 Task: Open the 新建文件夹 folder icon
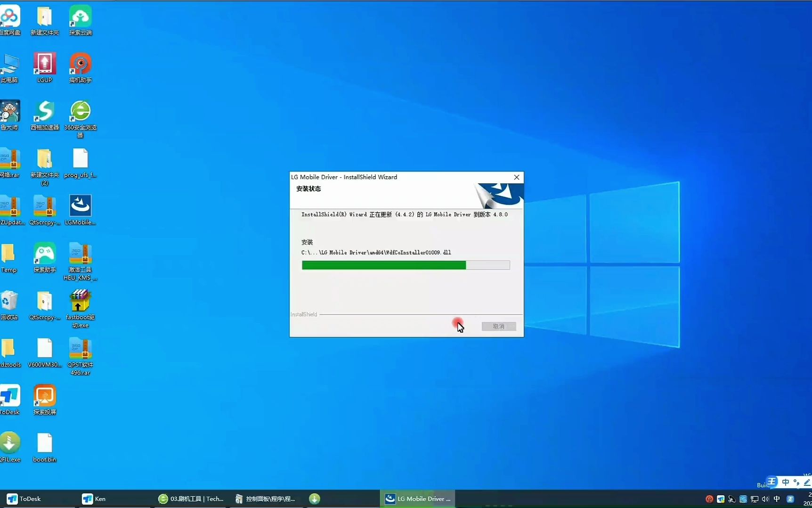(44, 20)
